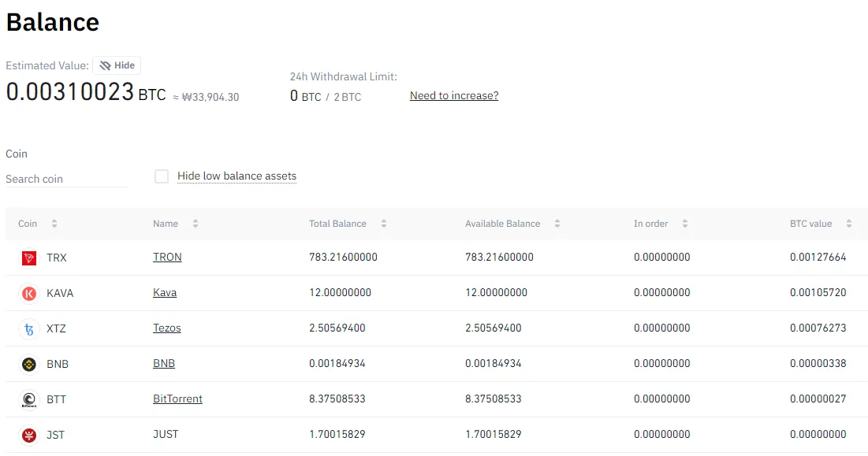The image size is (868, 456).
Task: Sort by BTC value column
Action: (848, 224)
